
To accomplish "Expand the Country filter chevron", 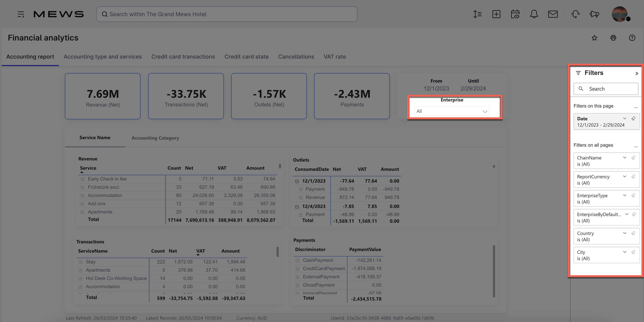I will coord(625,233).
